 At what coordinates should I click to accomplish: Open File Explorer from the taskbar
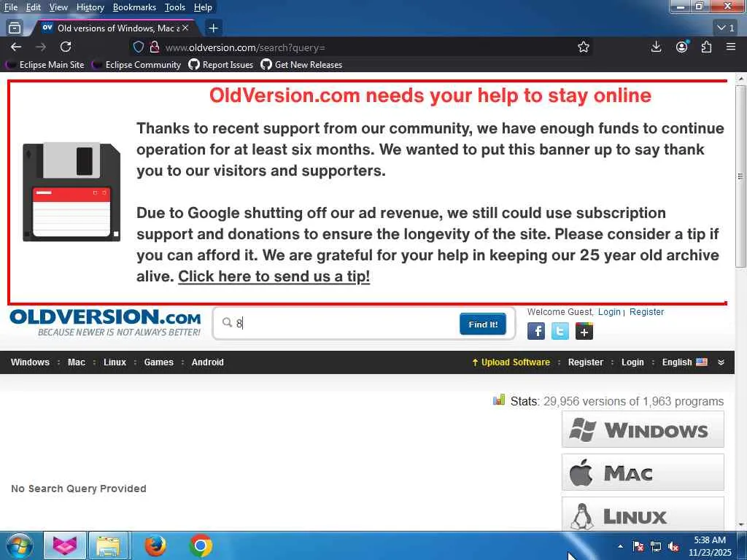tap(108, 545)
